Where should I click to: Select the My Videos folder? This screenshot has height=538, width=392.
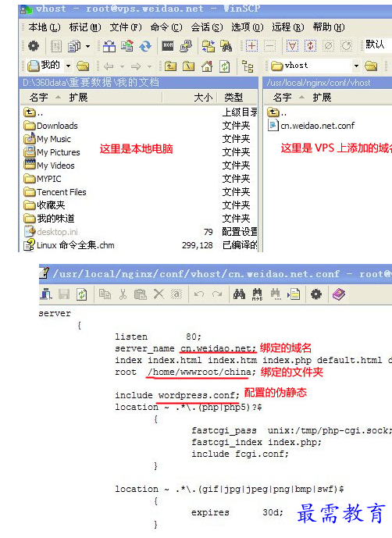pyautogui.click(x=49, y=166)
